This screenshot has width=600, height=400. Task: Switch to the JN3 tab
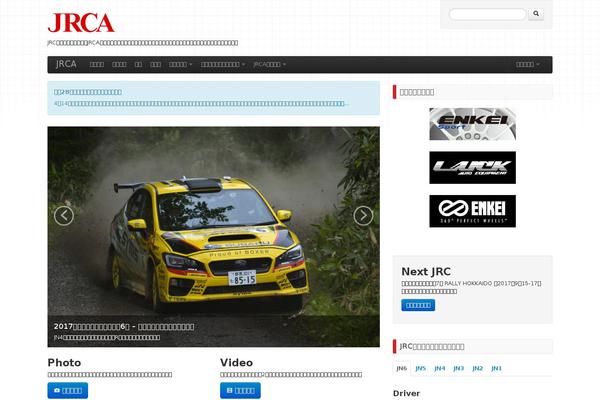pos(458,368)
